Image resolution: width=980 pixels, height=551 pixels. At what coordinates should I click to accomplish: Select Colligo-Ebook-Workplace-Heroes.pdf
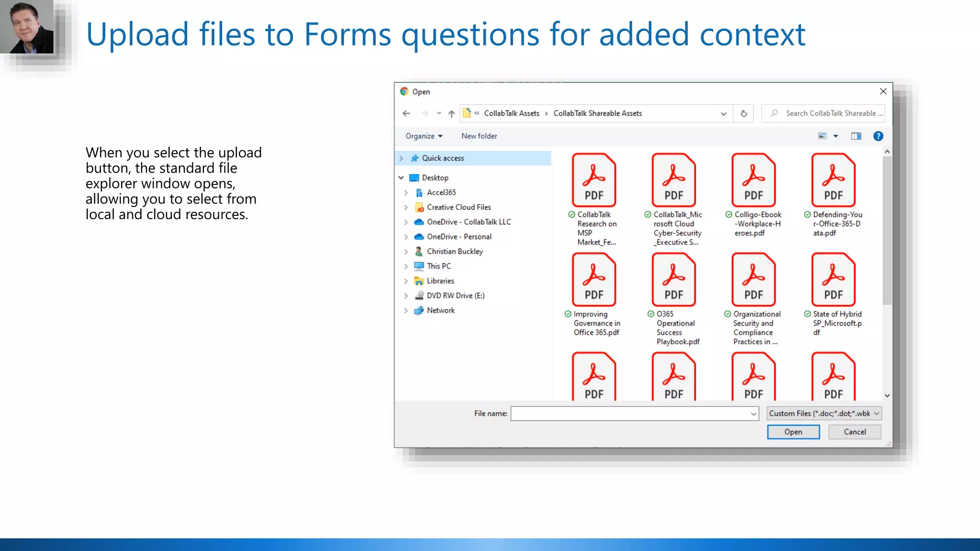pyautogui.click(x=754, y=195)
